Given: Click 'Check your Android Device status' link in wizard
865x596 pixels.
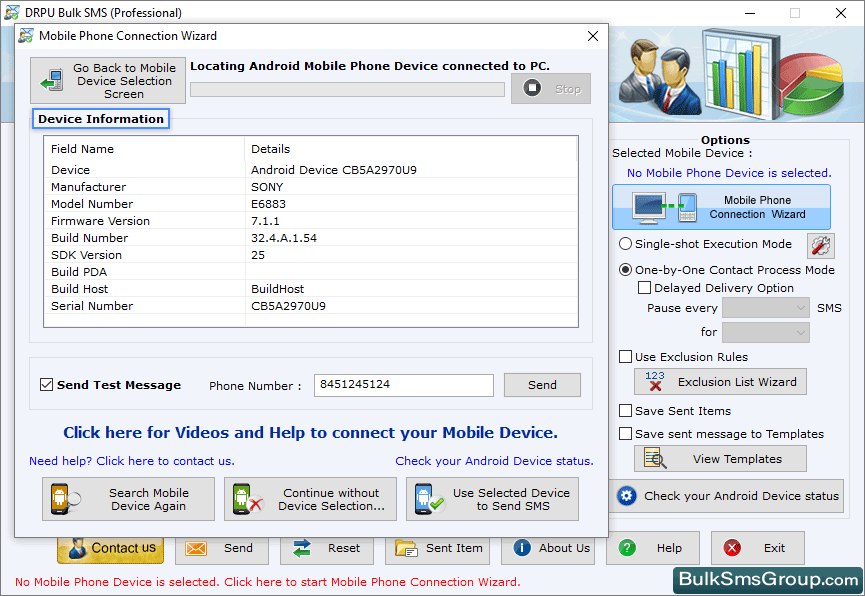Looking at the screenshot, I should click(x=494, y=461).
